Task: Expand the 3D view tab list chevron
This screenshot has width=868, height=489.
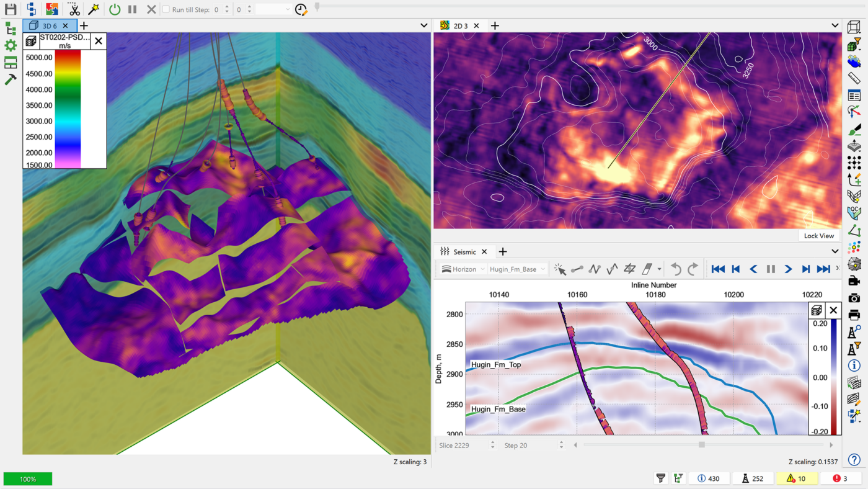Action: point(424,25)
